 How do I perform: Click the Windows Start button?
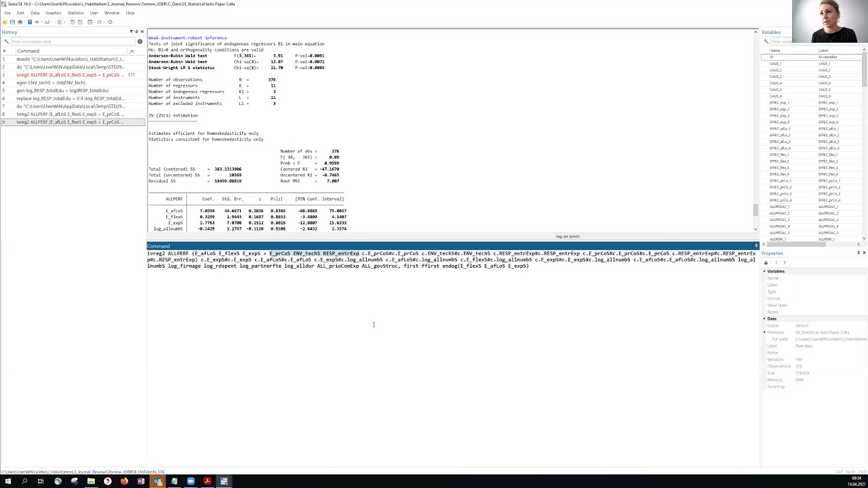click(x=8, y=481)
